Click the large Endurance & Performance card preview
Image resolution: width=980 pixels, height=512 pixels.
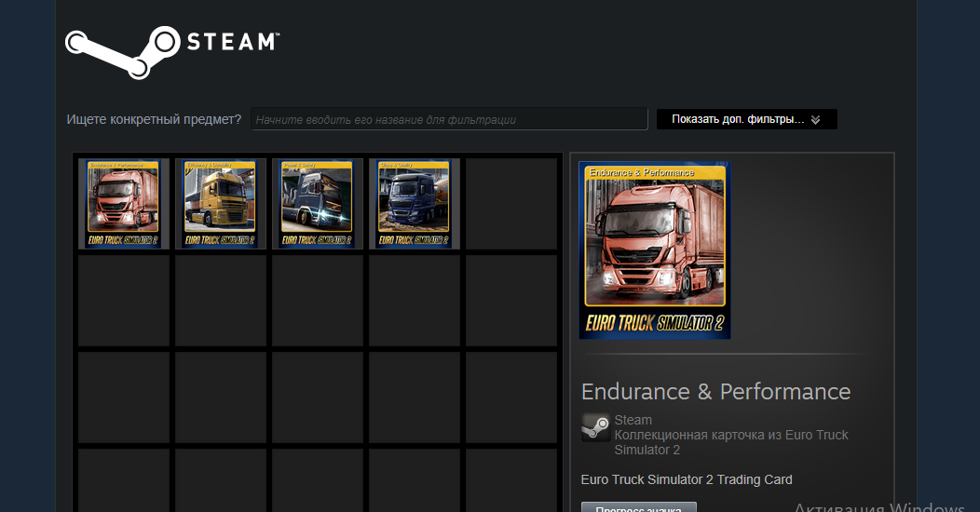coord(655,250)
